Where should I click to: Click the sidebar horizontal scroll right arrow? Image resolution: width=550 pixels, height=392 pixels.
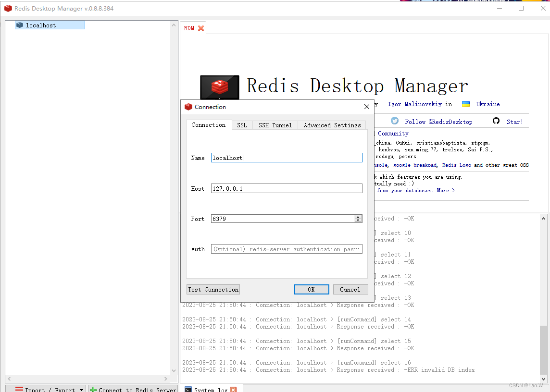pos(166,379)
